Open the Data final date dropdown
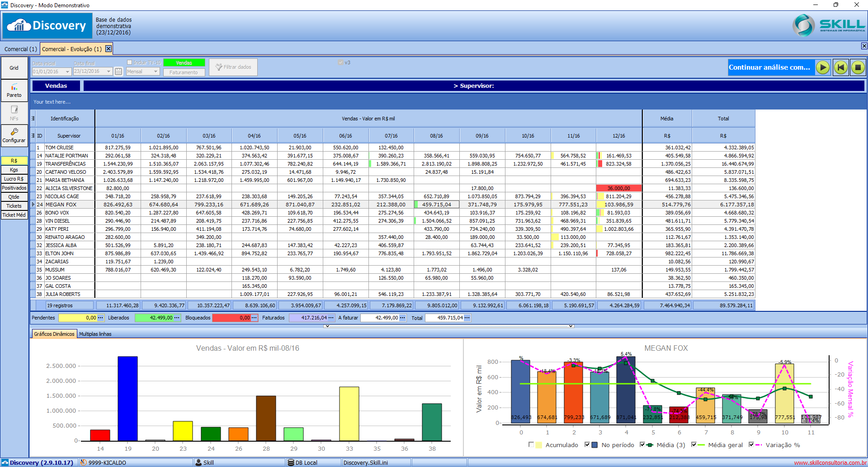The height and width of the screenshot is (467, 868). tap(109, 71)
